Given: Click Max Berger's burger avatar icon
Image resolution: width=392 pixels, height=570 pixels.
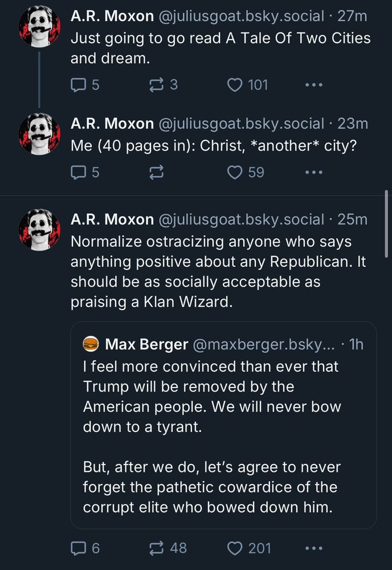Looking at the screenshot, I should click(91, 344).
